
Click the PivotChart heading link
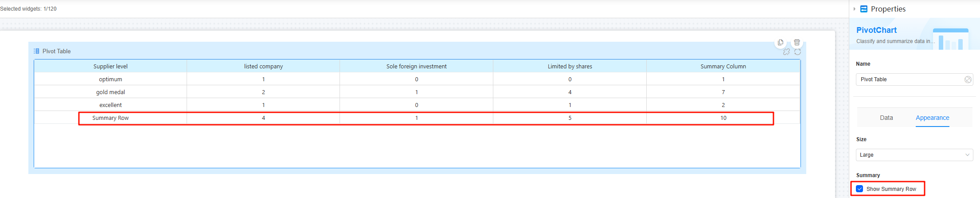tap(876, 30)
